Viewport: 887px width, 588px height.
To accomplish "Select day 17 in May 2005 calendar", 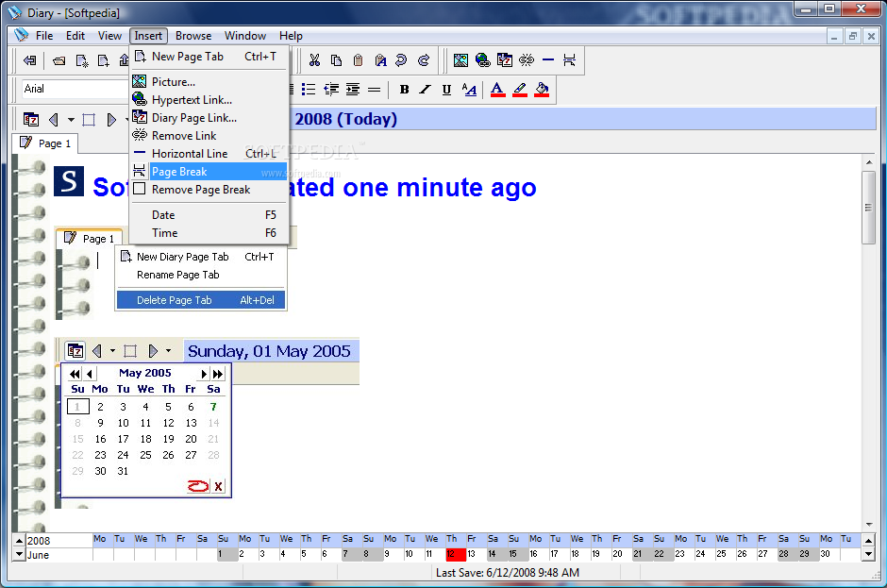I will coord(123,439).
